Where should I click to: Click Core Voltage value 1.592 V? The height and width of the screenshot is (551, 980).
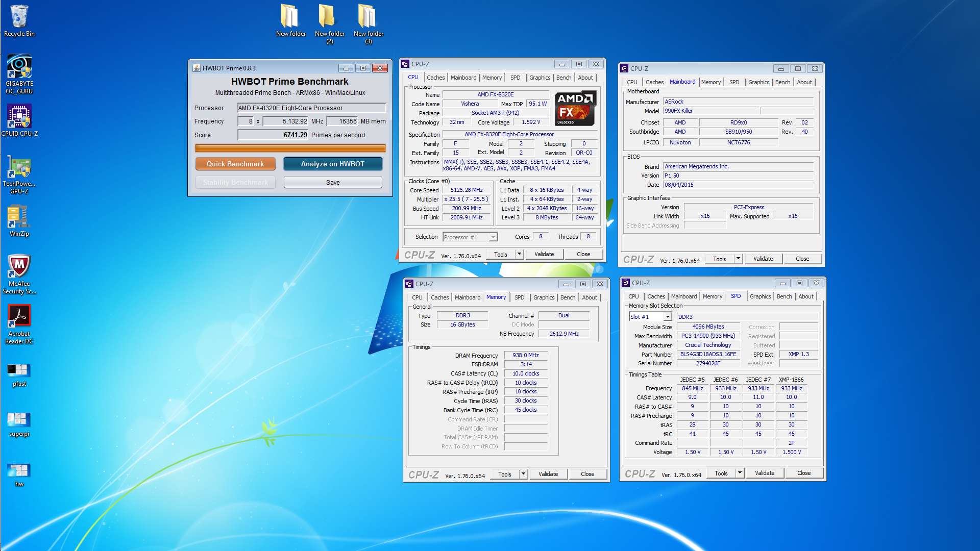[x=531, y=122]
